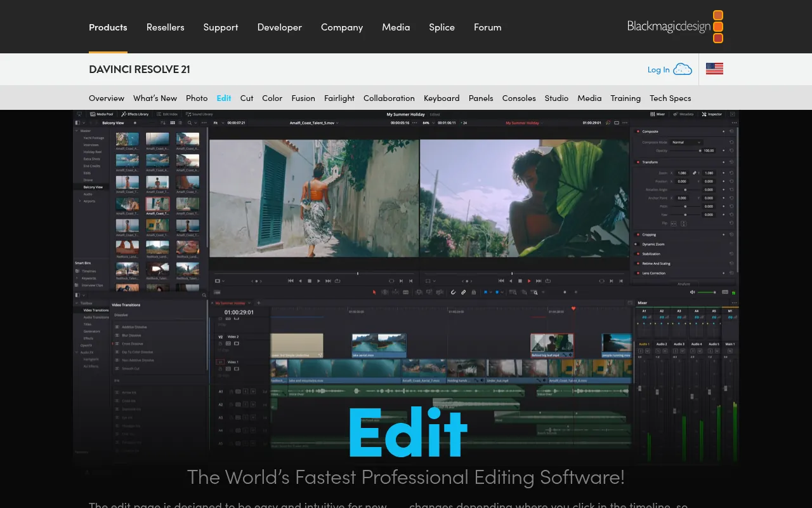Collapse the Master bin tree
Viewport: 812px width, 508px height.
tap(77, 131)
